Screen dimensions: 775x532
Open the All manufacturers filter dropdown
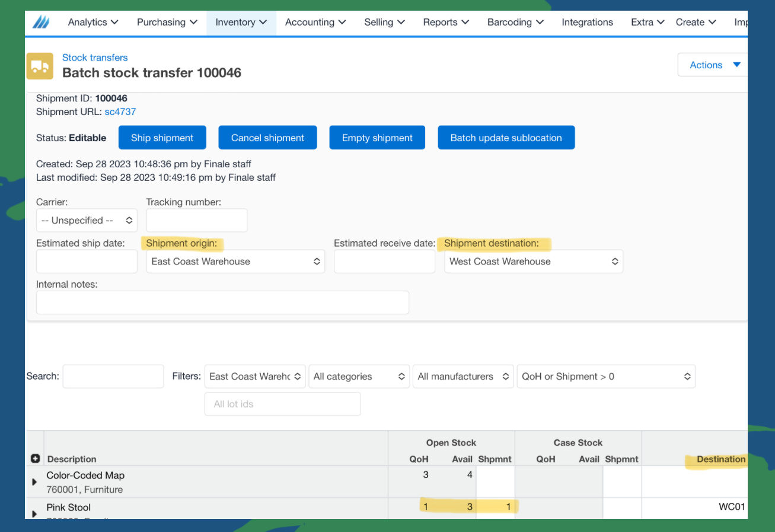pyautogui.click(x=464, y=377)
